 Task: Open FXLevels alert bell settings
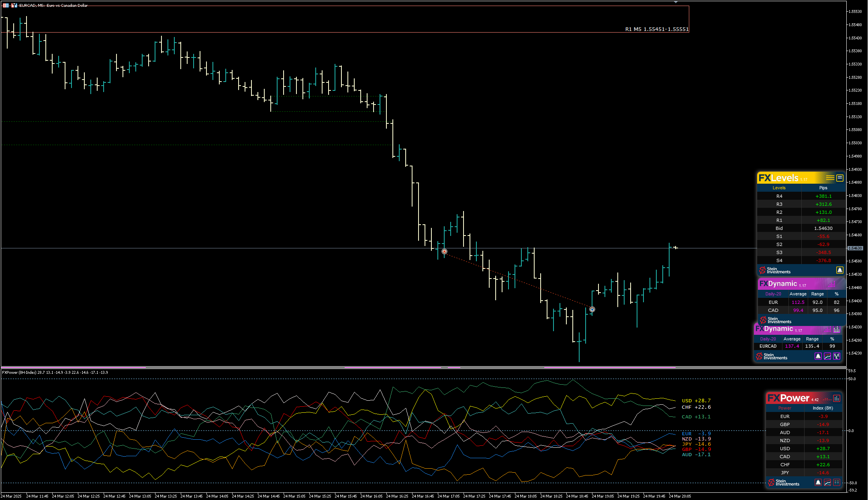pyautogui.click(x=839, y=270)
